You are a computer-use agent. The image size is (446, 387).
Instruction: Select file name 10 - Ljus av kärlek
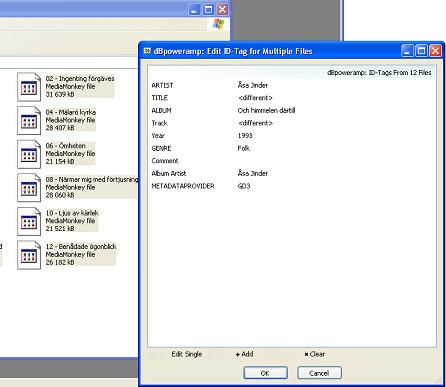(72, 213)
